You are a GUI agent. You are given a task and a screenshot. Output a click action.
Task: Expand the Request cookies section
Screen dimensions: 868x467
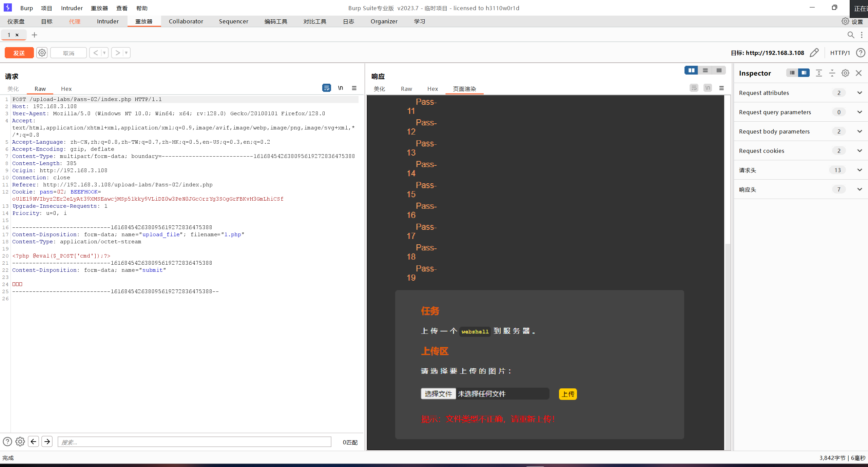pos(860,151)
